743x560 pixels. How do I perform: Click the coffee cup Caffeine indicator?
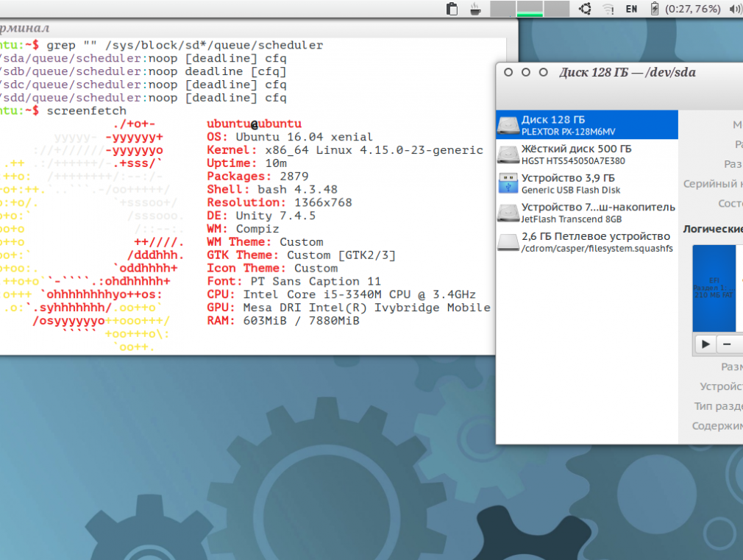pos(475,9)
